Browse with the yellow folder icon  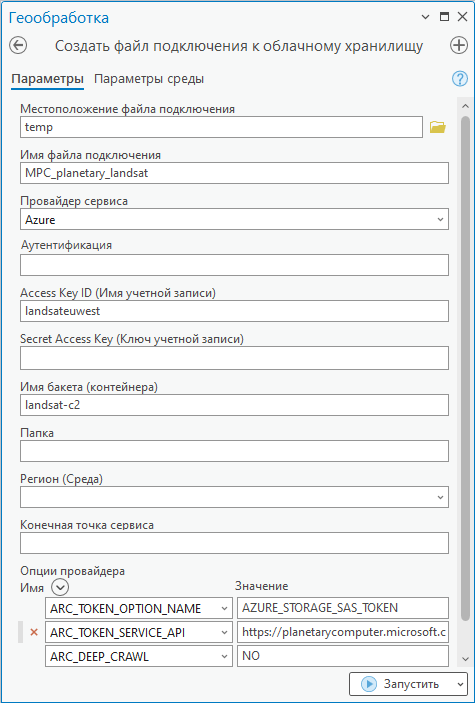[x=437, y=127]
